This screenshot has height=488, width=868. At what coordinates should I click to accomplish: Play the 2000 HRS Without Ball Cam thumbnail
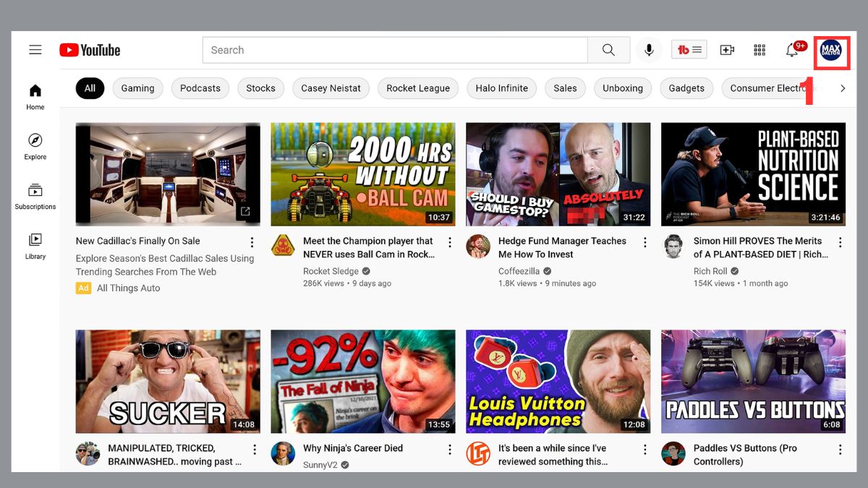(x=363, y=174)
